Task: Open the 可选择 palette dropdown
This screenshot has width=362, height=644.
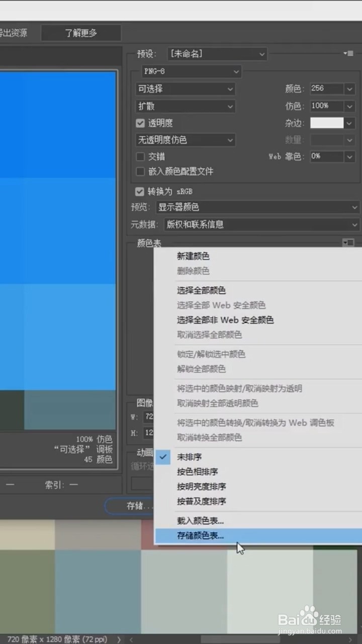Action: [186, 89]
